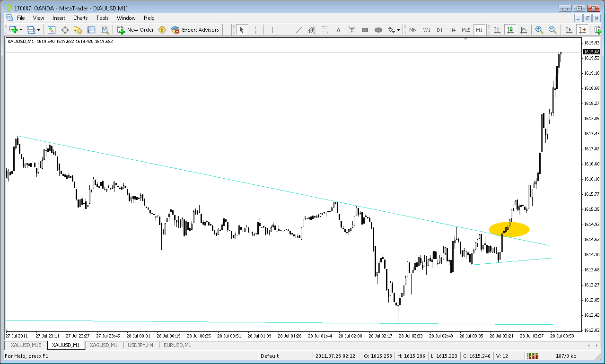Click the New Order button
This screenshot has height=364, width=605.
pyautogui.click(x=136, y=30)
